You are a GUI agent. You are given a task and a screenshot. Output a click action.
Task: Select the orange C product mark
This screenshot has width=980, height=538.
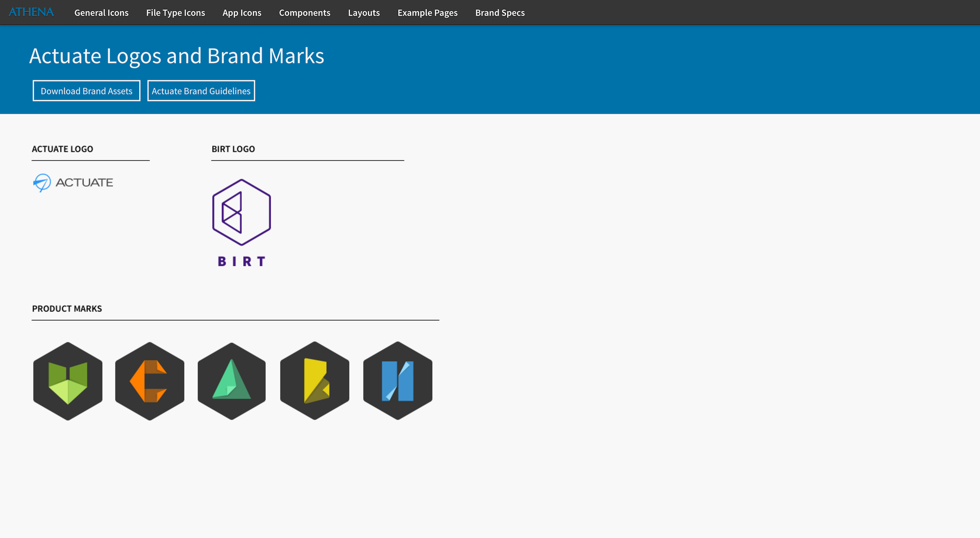pos(150,381)
